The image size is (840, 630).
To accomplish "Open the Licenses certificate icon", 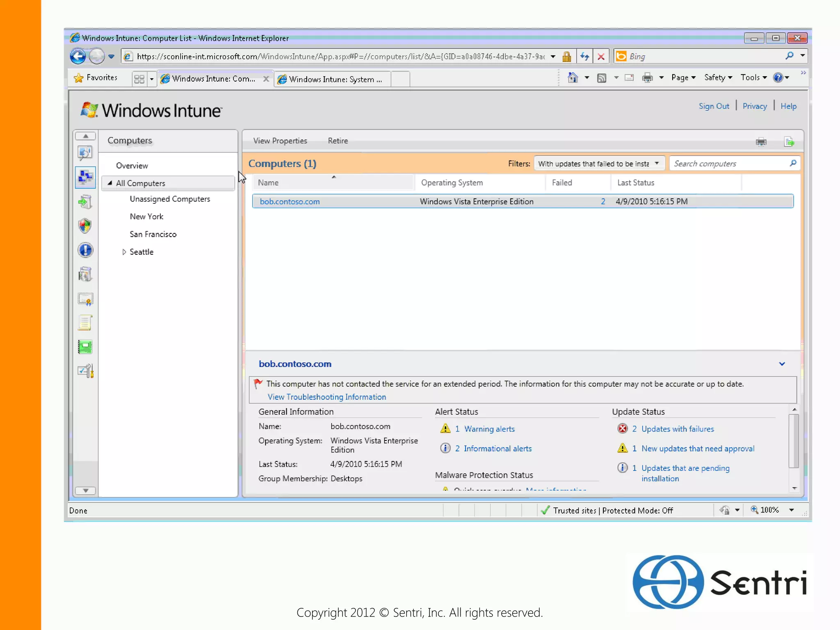I will 85,299.
